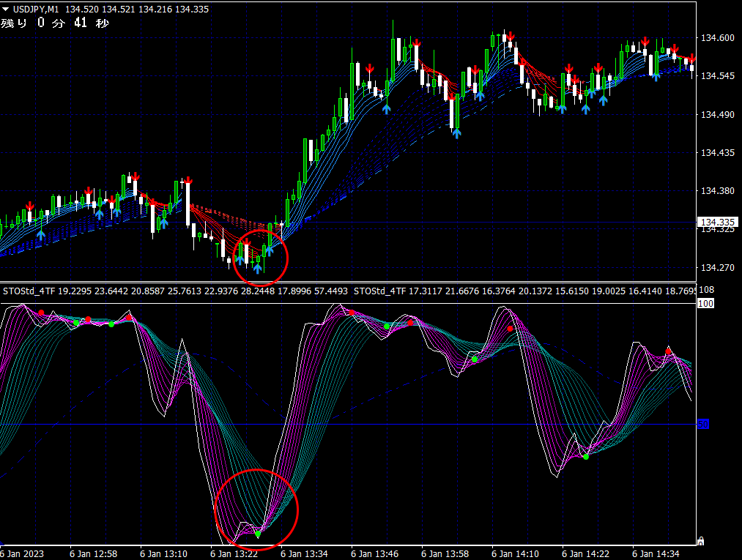Click the 100 level label on stochastic scale
The height and width of the screenshot is (560, 742).
pyautogui.click(x=705, y=303)
